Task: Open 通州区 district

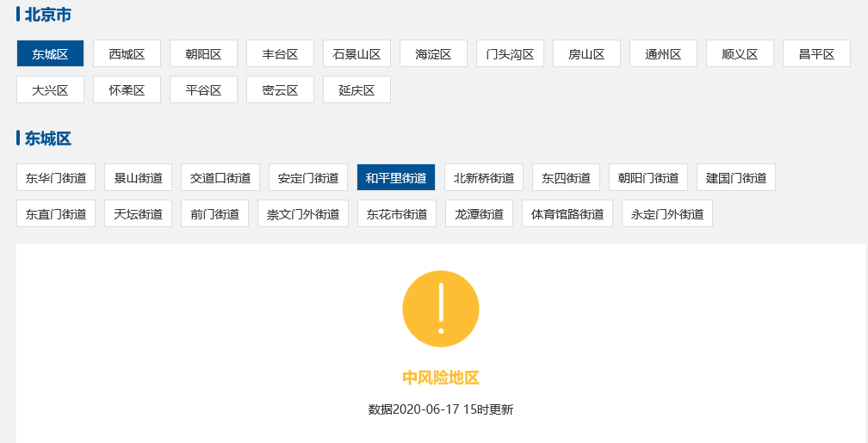Action: click(663, 53)
